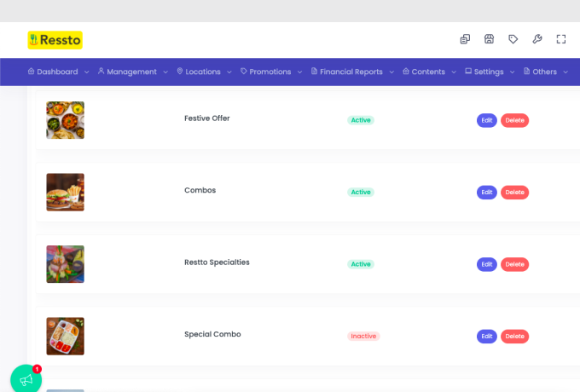Image resolution: width=580 pixels, height=392 pixels.
Task: Select the Special Combo name text
Action: (212, 334)
